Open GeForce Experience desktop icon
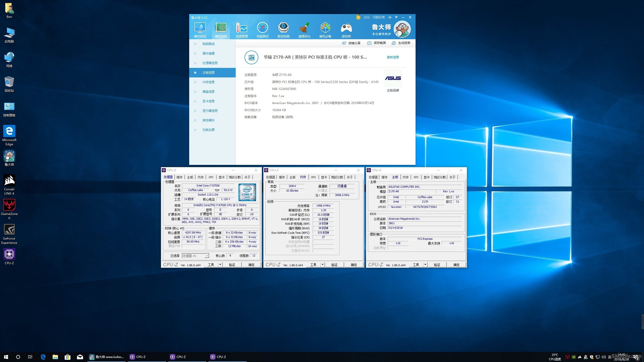The width and height of the screenshot is (644, 362). pyautogui.click(x=9, y=234)
